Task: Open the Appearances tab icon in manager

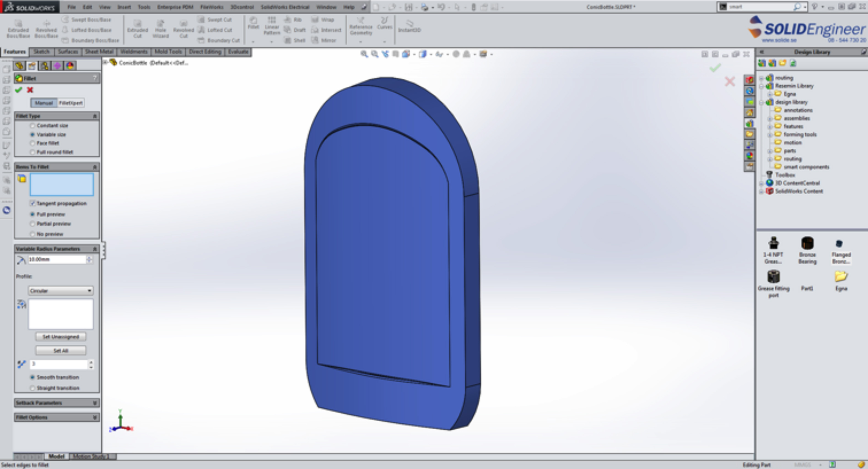Action: (70, 66)
